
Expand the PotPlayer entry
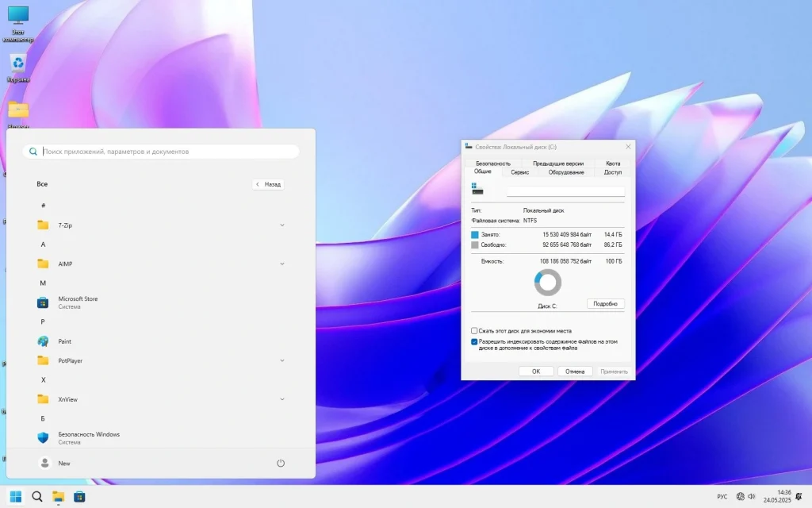282,360
